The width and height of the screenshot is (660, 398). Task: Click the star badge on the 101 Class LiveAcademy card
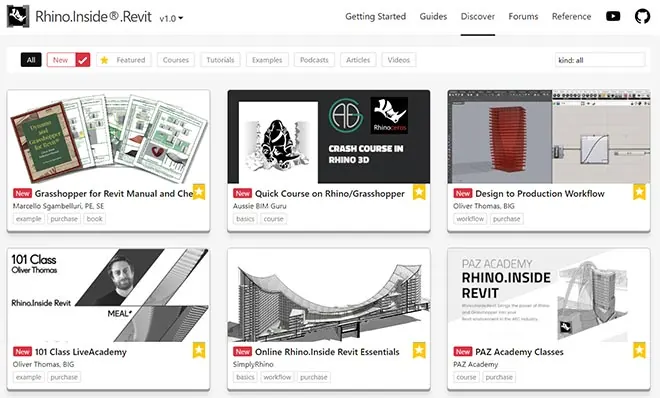(x=199, y=350)
